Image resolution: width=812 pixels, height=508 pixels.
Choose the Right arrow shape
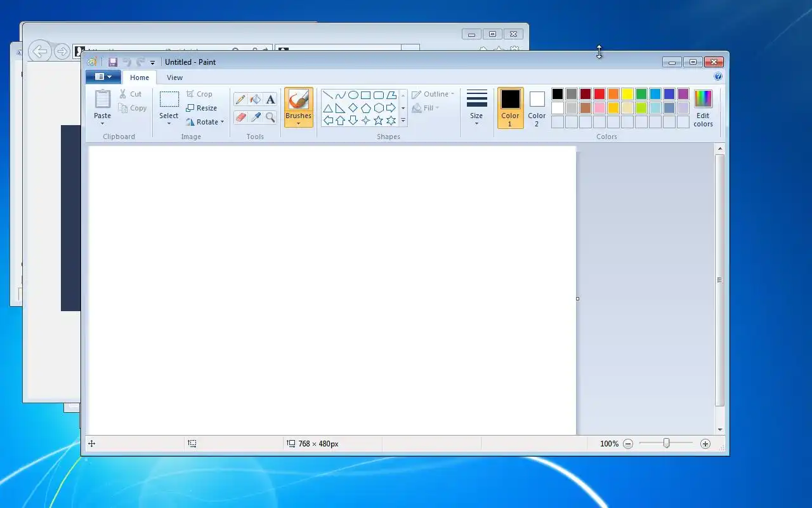[x=391, y=108]
